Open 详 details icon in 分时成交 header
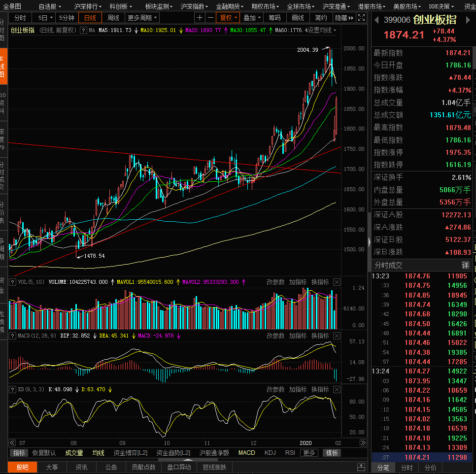The height and width of the screenshot is (474, 476). [465, 265]
